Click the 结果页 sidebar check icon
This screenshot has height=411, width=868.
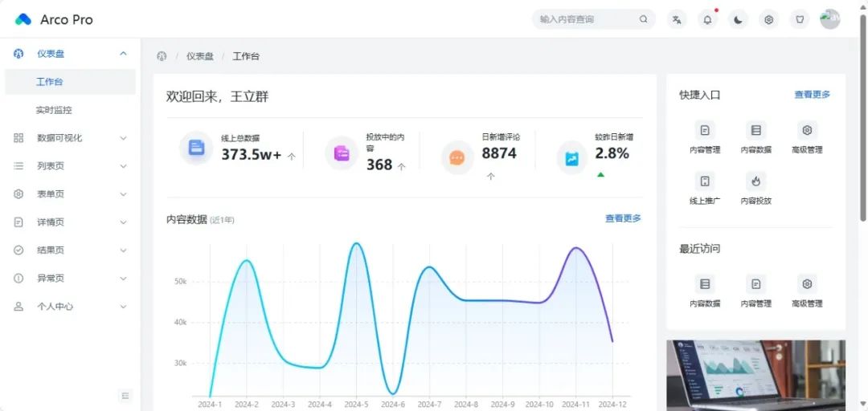point(18,250)
